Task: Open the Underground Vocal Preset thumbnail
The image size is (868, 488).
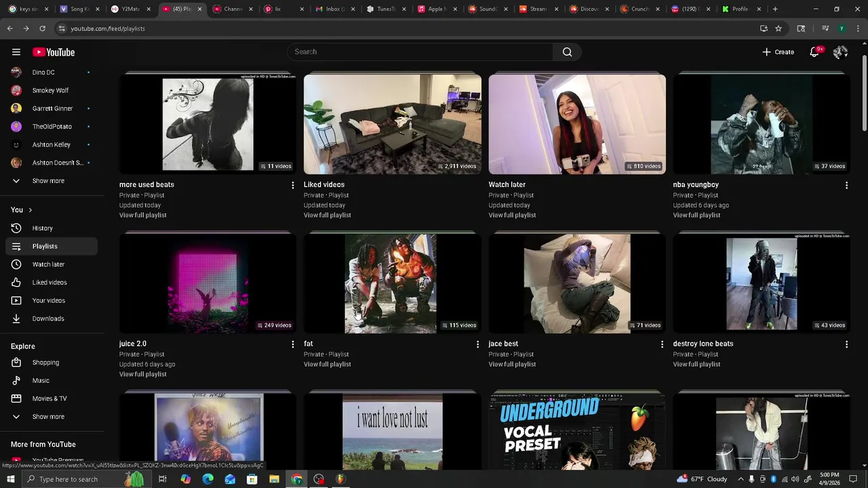Action: (577, 431)
